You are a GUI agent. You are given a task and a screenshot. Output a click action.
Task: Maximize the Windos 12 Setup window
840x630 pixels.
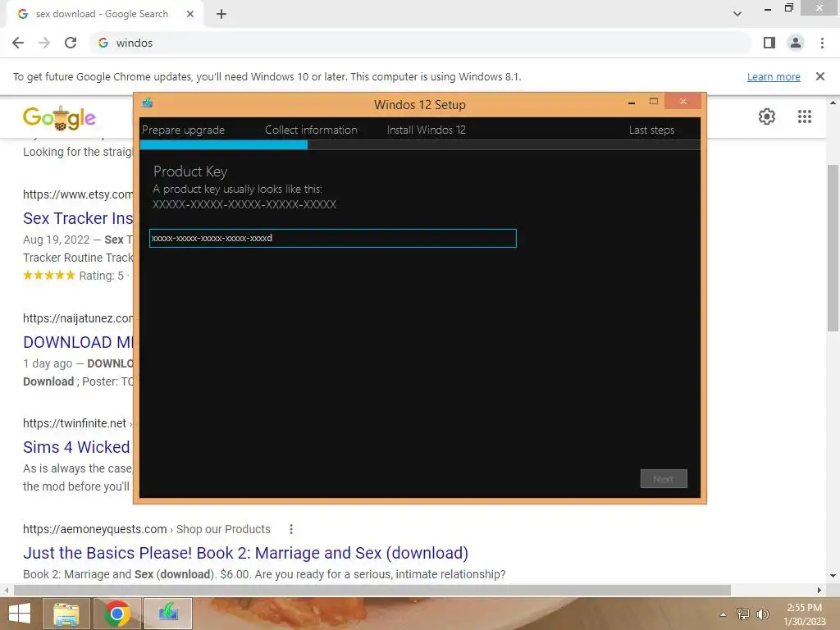(x=654, y=101)
